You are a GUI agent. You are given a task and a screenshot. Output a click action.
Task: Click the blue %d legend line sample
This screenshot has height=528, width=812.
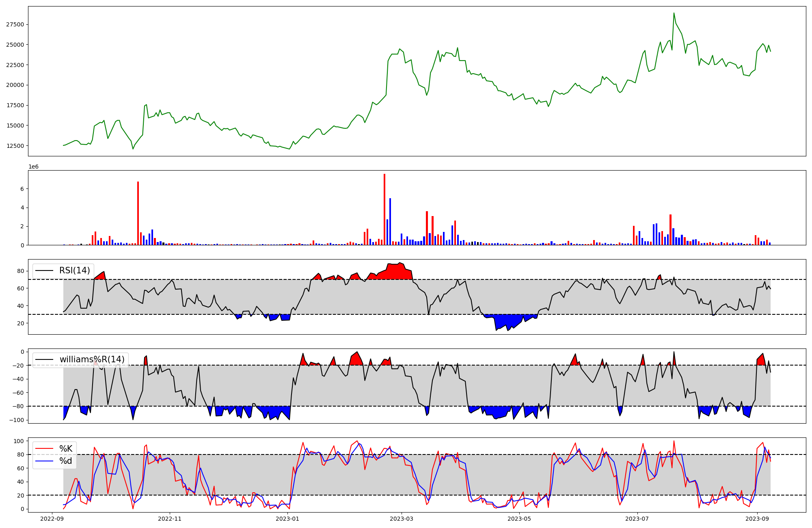pyautogui.click(x=45, y=461)
